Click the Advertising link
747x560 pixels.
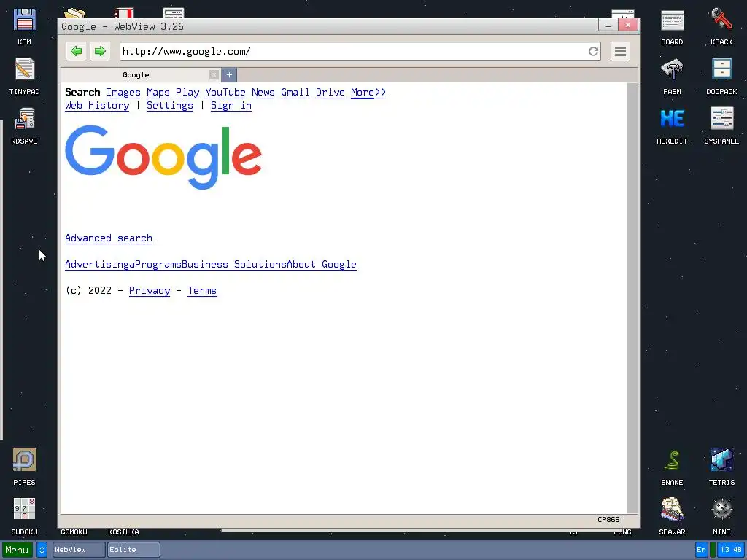point(97,264)
